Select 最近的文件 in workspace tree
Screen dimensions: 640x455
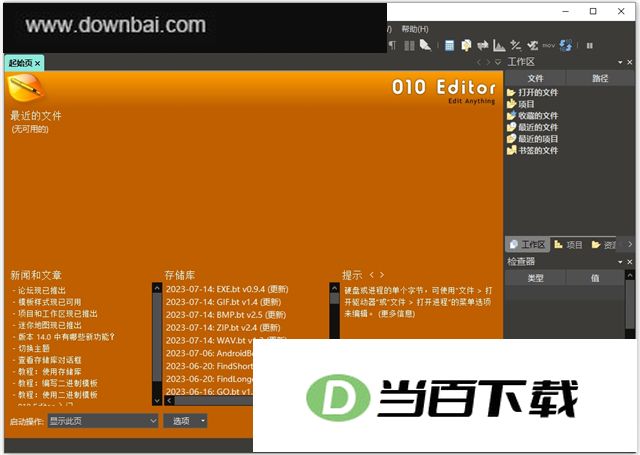tap(532, 127)
